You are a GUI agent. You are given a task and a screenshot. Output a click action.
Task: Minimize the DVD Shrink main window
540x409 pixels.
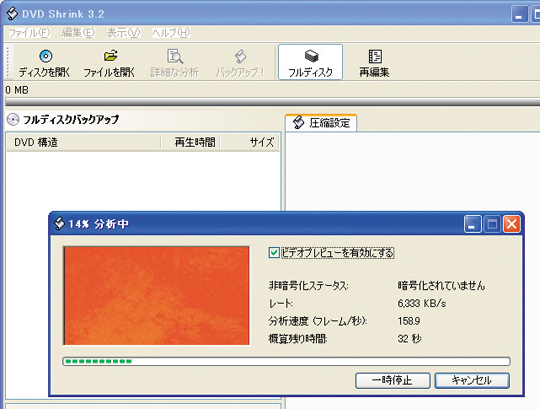[x=519, y=14]
